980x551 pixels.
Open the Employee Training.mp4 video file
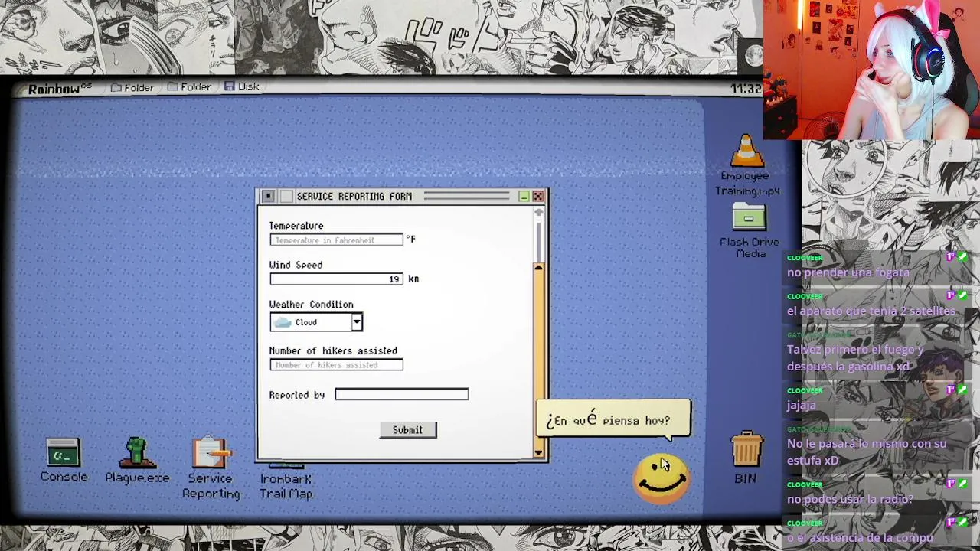747,165
